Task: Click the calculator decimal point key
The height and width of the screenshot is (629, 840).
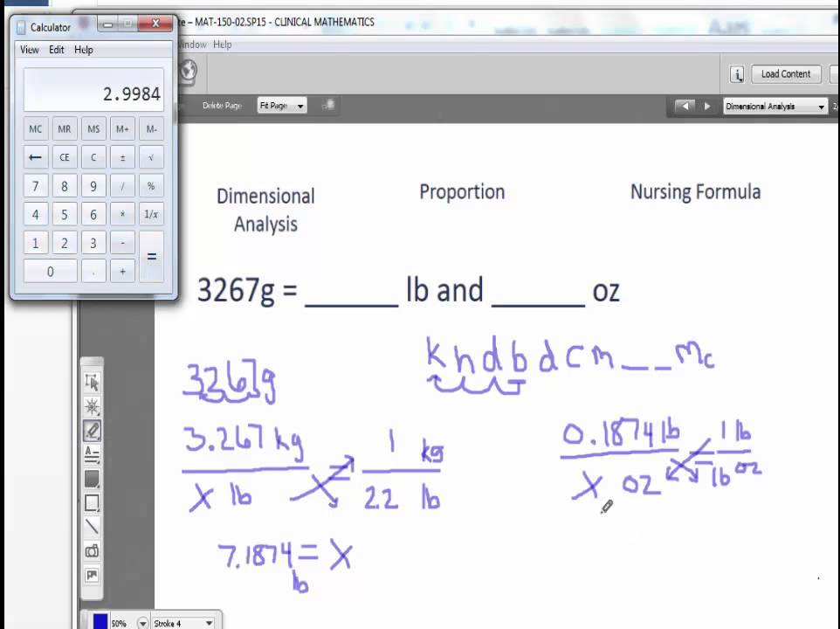Action: pyautogui.click(x=93, y=271)
